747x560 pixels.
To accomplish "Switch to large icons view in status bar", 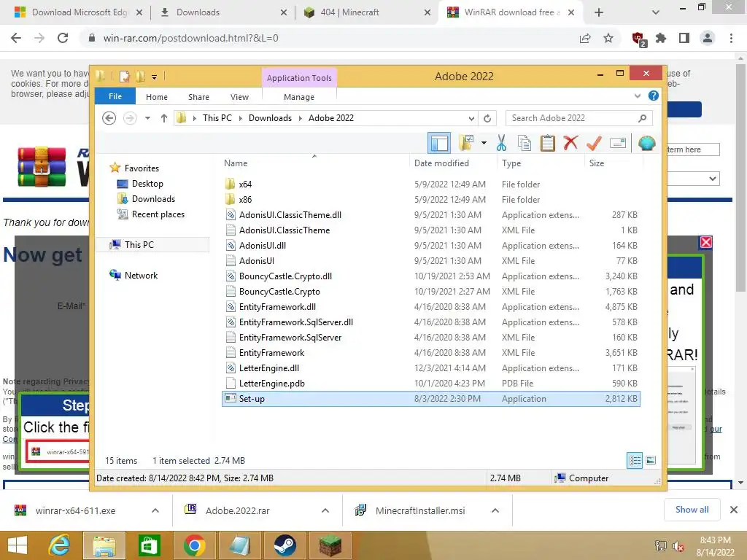I will point(651,460).
